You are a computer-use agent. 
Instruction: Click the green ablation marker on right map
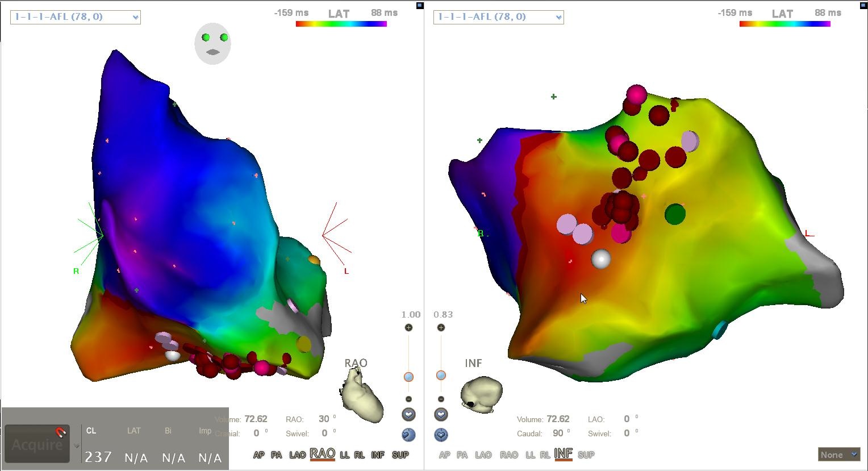[x=675, y=214]
